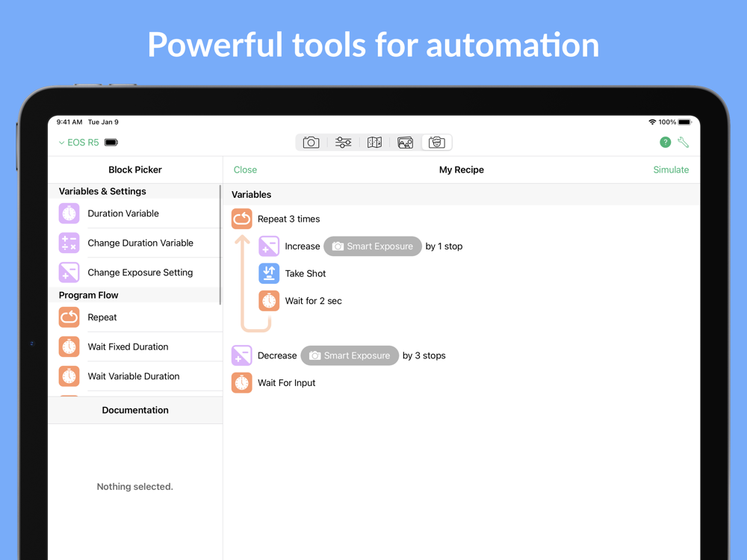Viewport: 747px width, 560px height.
Task: Click the Wait for 2 sec timer icon
Action: pyautogui.click(x=269, y=301)
